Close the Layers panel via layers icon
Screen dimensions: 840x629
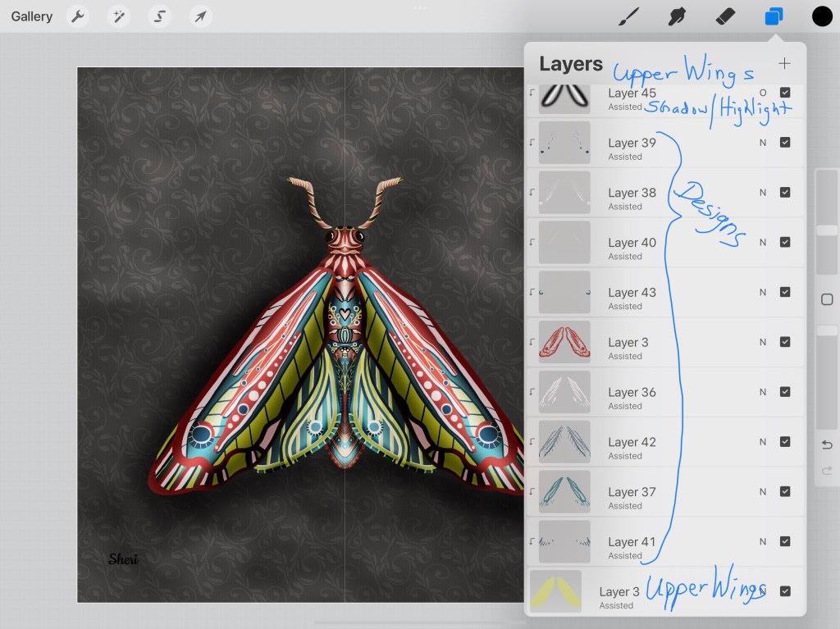[774, 16]
